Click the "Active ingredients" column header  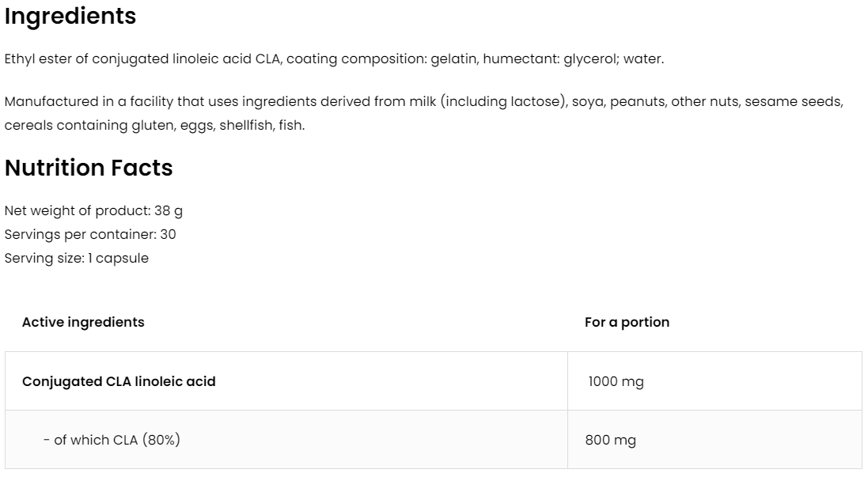tap(83, 322)
